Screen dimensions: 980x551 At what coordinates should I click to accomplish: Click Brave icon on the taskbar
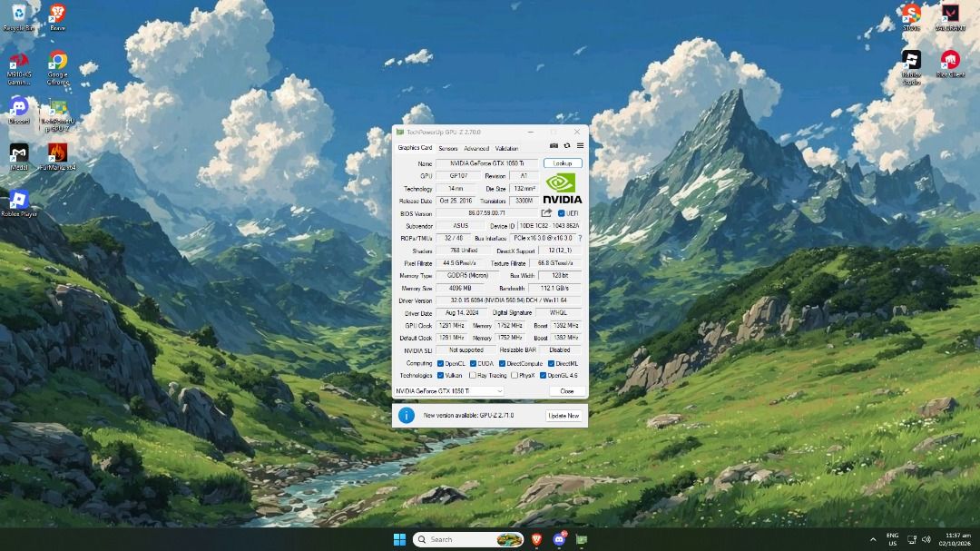(x=536, y=539)
